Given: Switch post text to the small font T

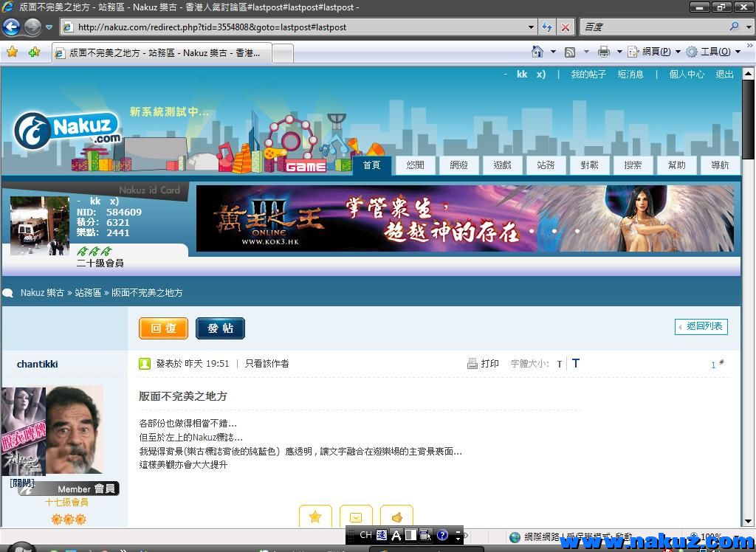Looking at the screenshot, I should pyautogui.click(x=560, y=364).
